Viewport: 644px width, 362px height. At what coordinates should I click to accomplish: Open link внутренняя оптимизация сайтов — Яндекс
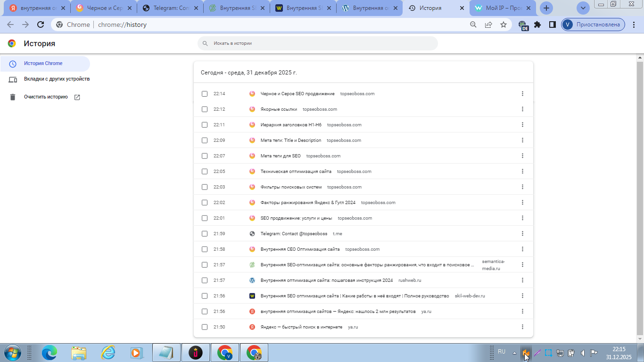[x=338, y=312]
